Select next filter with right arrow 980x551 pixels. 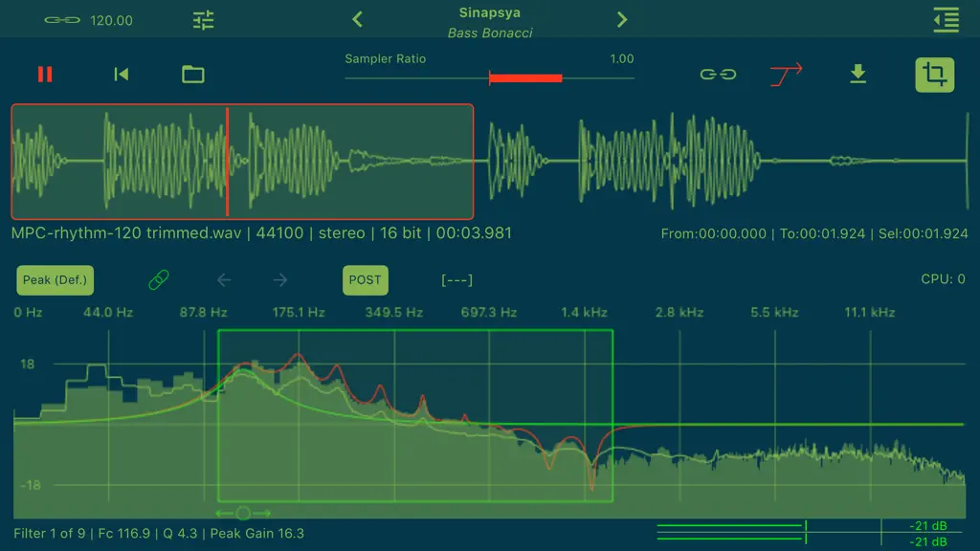pyautogui.click(x=280, y=280)
